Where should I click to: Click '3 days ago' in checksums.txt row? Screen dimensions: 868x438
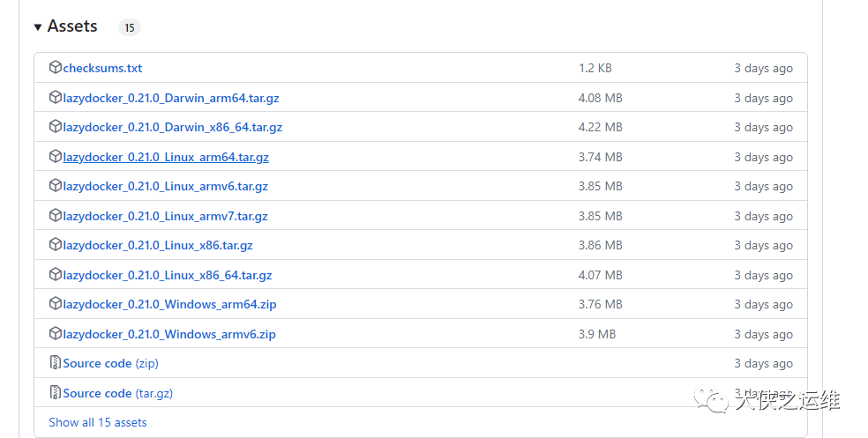(x=763, y=68)
